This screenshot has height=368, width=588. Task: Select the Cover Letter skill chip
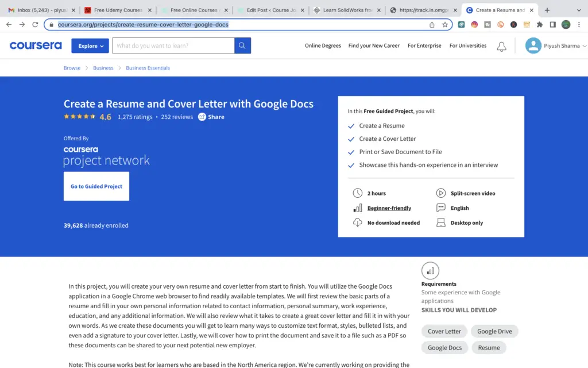pos(444,331)
